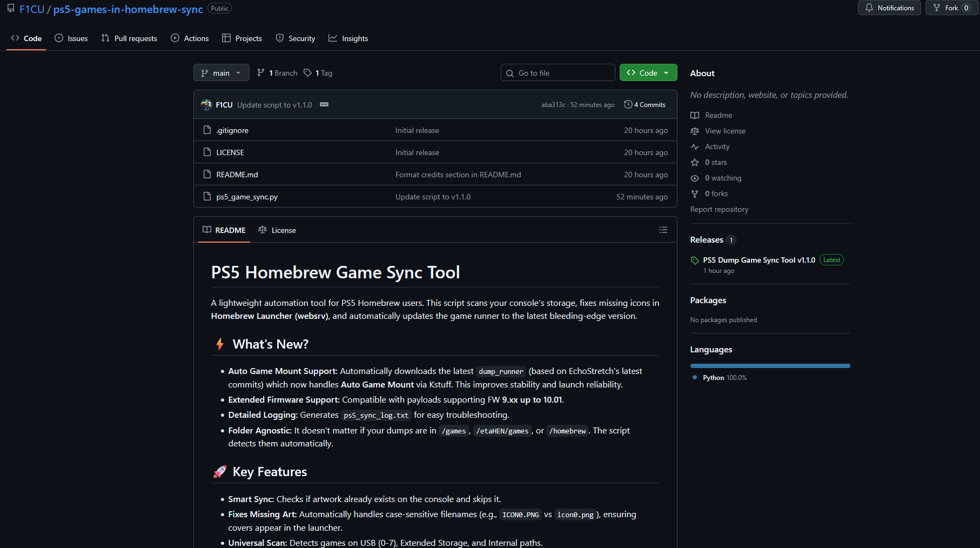Open the Security tab
980x548 pixels.
click(296, 38)
